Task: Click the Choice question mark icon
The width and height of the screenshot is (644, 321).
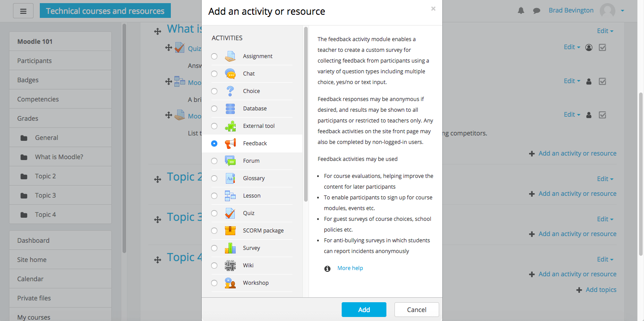Action: click(230, 91)
